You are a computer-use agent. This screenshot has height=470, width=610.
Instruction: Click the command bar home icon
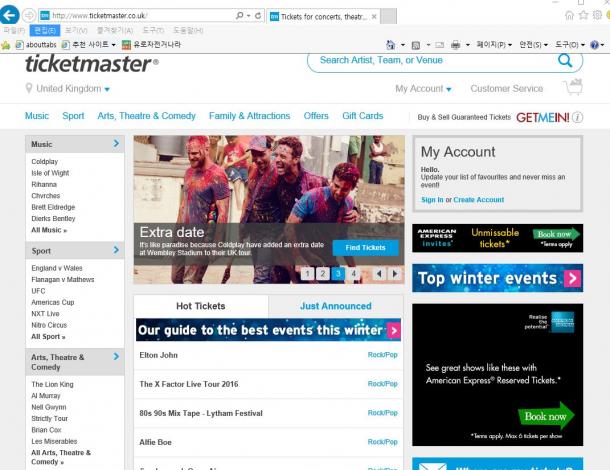click(x=390, y=45)
